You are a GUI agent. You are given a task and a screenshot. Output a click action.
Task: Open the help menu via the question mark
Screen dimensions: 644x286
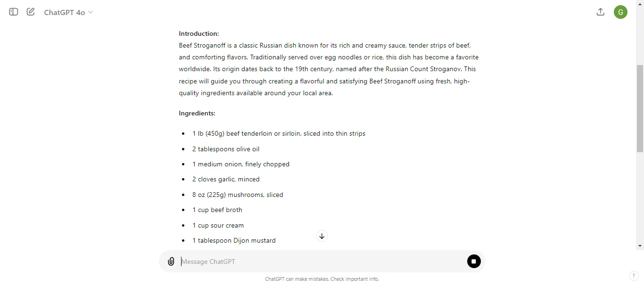(x=633, y=276)
